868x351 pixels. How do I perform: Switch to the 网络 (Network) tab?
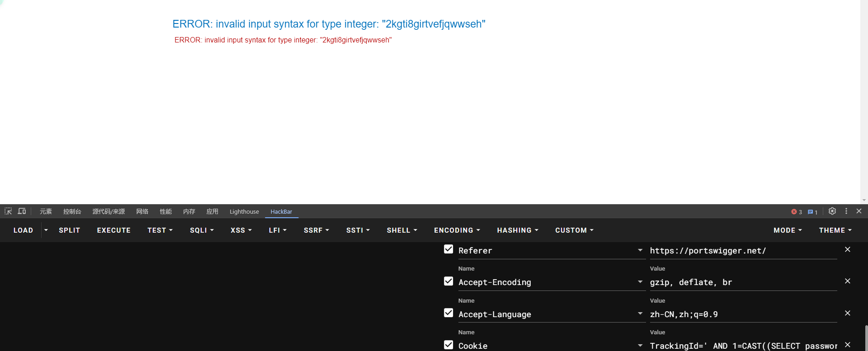(142, 211)
